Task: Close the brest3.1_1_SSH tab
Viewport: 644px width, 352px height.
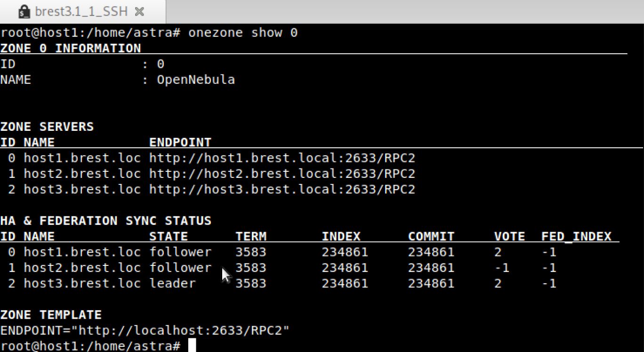Action: 139,12
